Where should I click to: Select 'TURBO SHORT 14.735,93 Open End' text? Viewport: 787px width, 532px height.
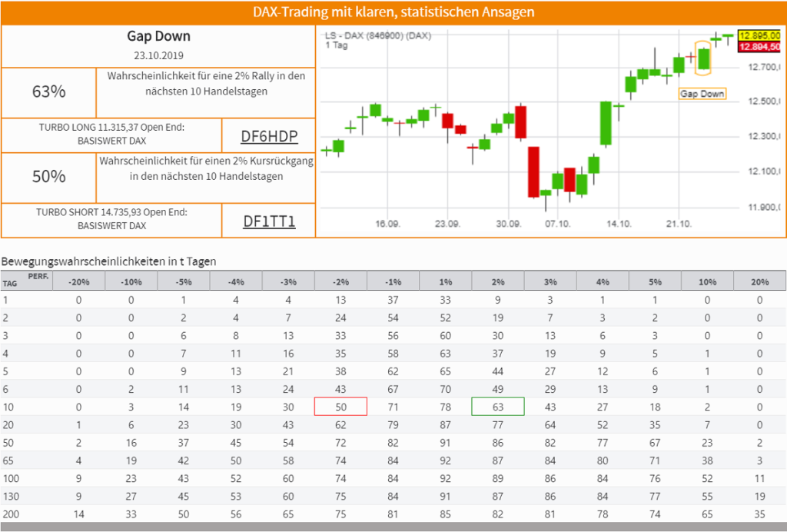coord(111,212)
